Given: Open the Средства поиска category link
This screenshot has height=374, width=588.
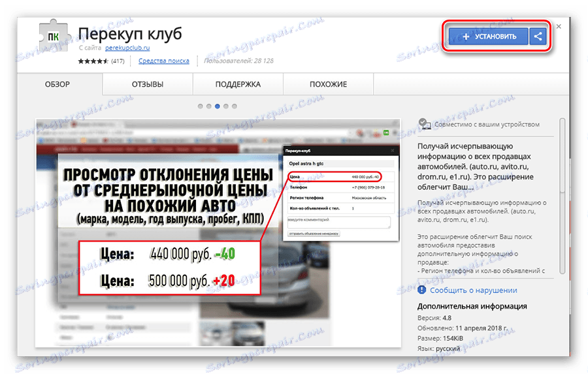Looking at the screenshot, I should pos(163,61).
